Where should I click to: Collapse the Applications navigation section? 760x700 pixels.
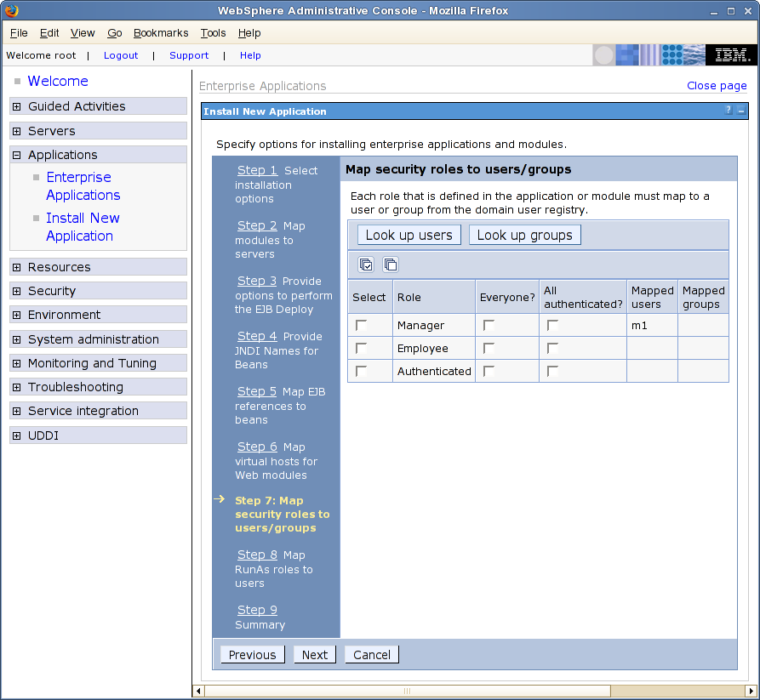(17, 155)
